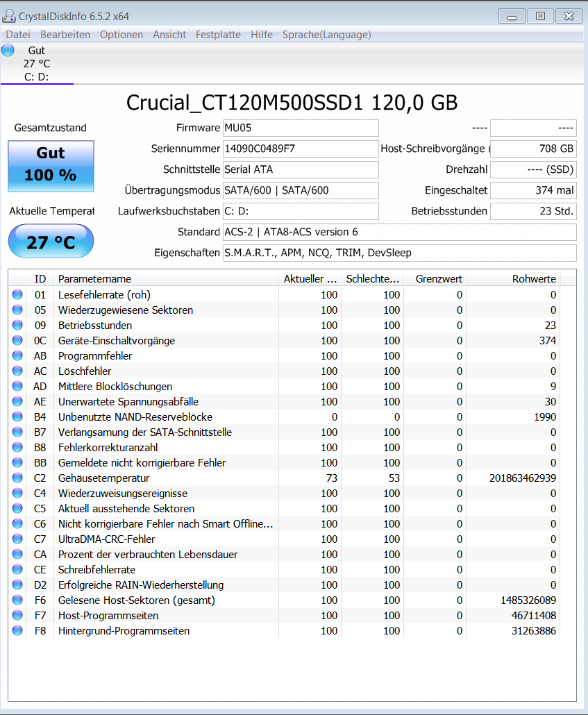
Task: Click the Firmware field showing MU05
Action: (x=301, y=128)
